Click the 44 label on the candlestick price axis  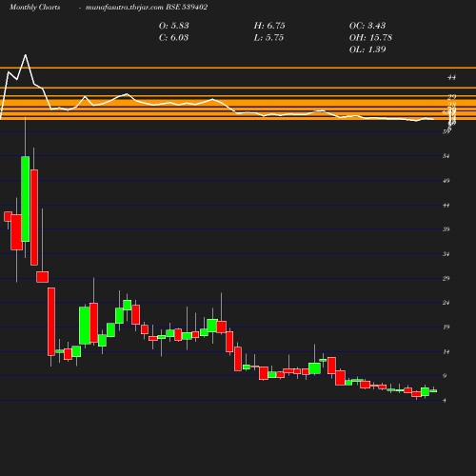(x=446, y=206)
